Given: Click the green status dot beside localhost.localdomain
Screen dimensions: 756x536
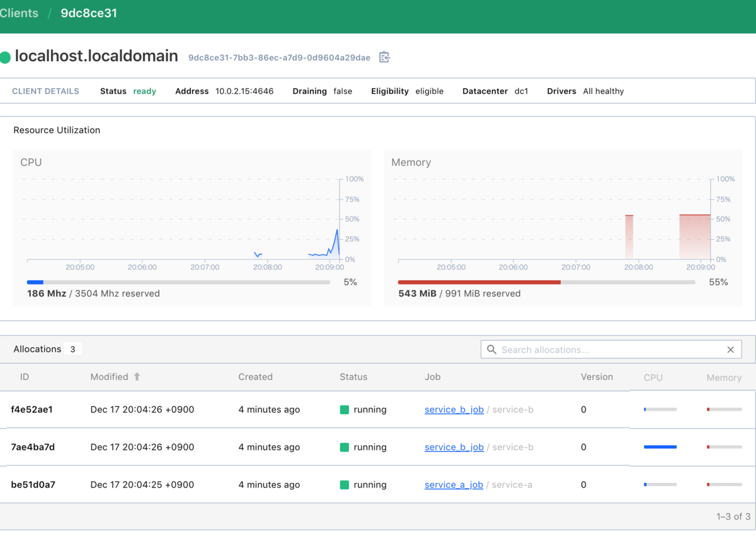Looking at the screenshot, I should pyautogui.click(x=6, y=57).
